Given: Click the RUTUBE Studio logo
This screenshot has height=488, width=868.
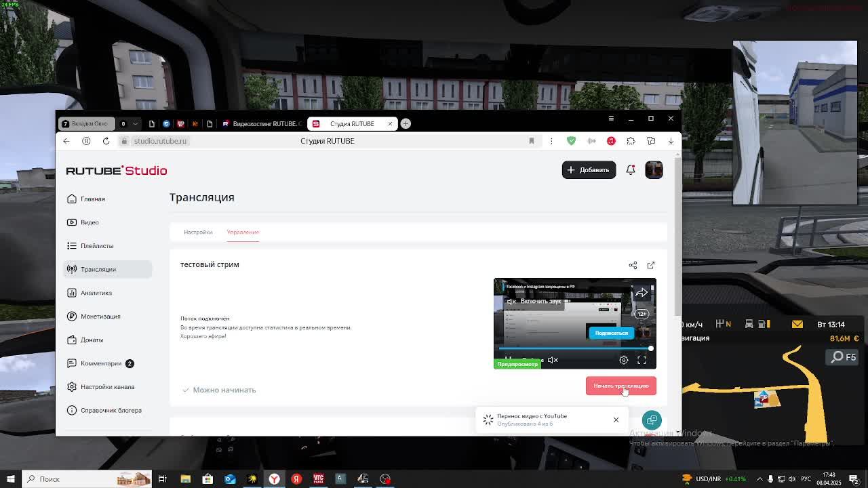Looking at the screenshot, I should pos(117,170).
